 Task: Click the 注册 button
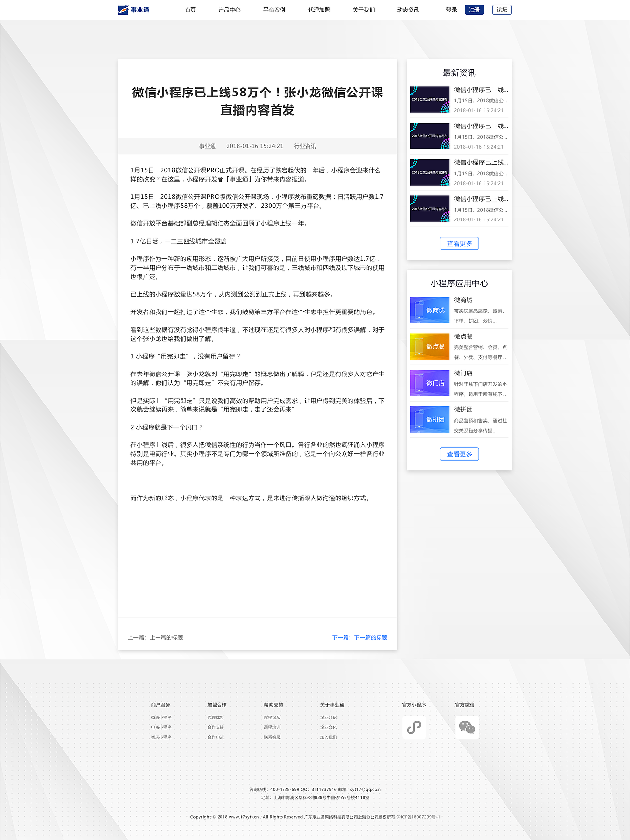474,10
